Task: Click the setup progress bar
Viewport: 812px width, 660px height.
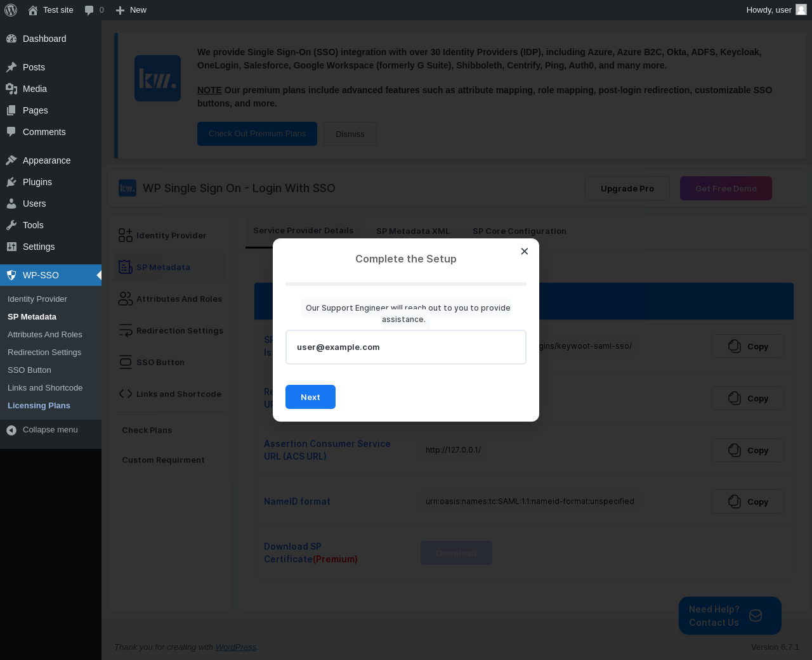Action: (x=406, y=284)
